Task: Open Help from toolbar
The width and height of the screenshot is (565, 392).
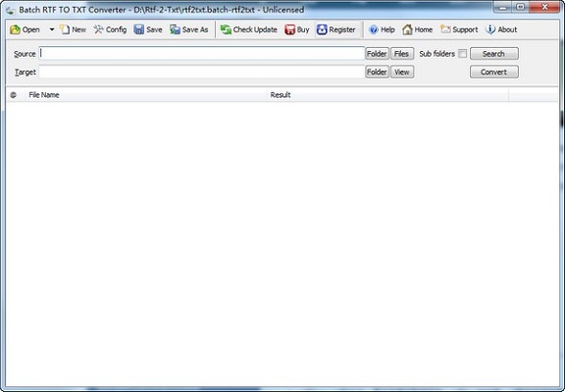Action: [382, 29]
